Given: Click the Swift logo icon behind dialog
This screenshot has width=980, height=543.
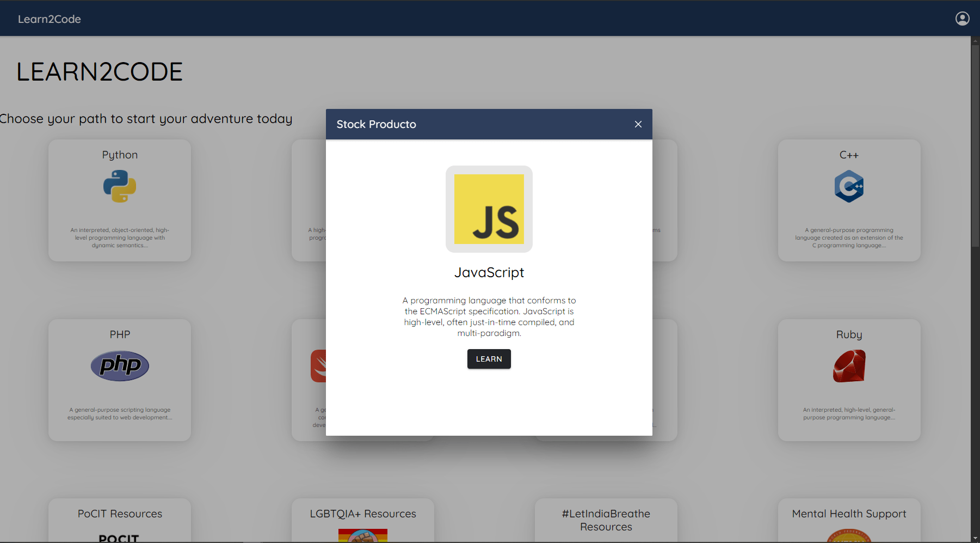Looking at the screenshot, I should click(x=318, y=366).
